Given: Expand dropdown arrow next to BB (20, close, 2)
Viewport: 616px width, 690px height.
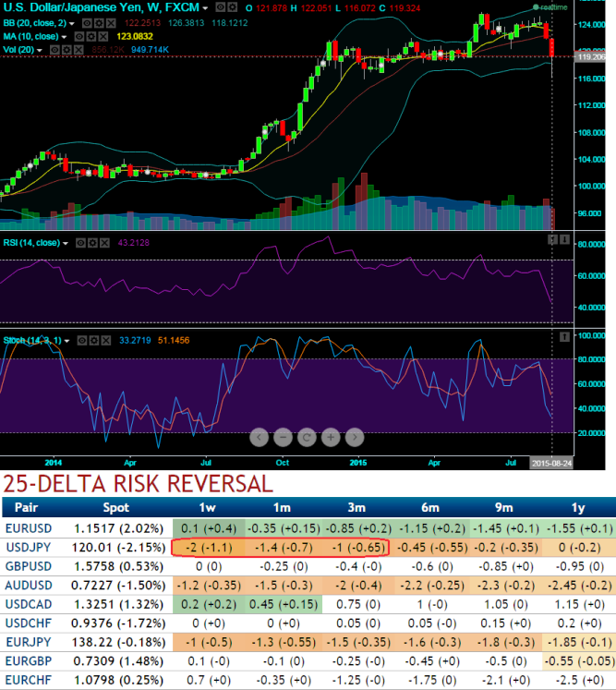Looking at the screenshot, I should (x=72, y=24).
